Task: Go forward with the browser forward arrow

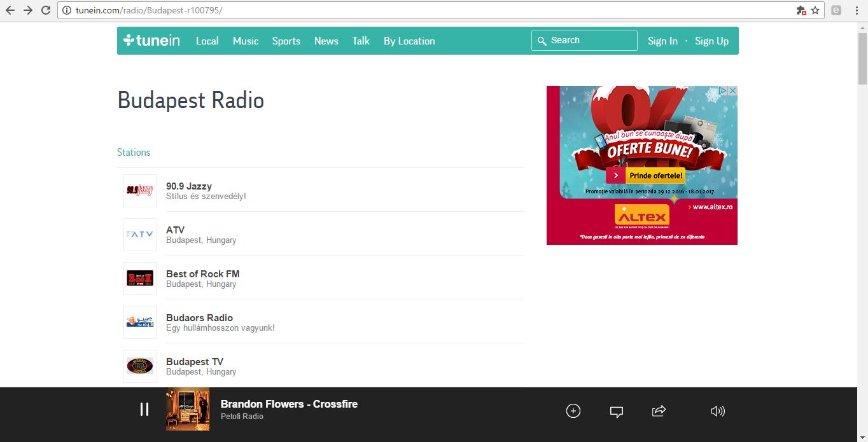Action: 28,10
